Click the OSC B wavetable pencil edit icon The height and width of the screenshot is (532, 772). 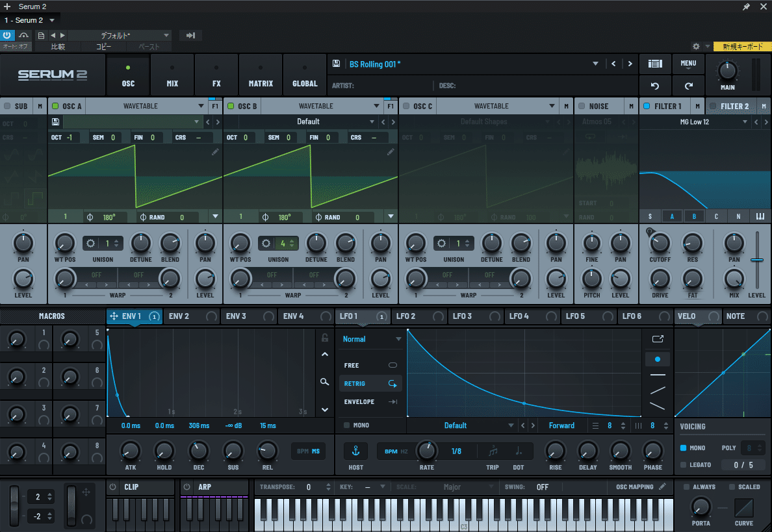pos(391,152)
